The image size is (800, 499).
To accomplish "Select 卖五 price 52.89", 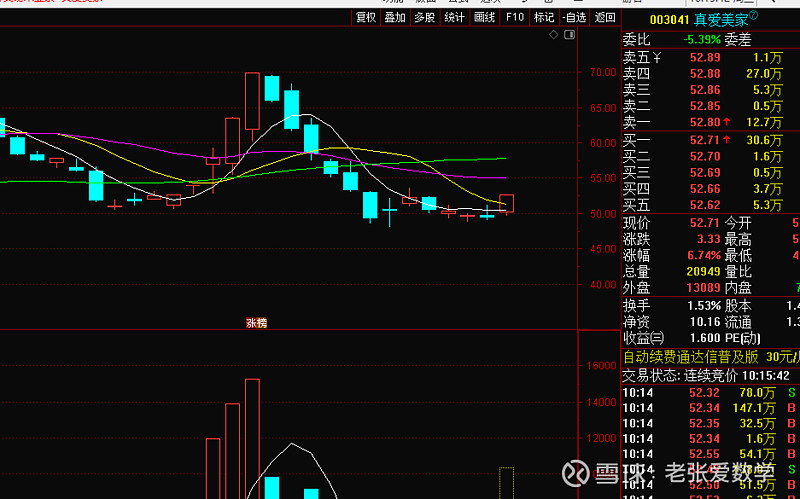I will coord(705,58).
